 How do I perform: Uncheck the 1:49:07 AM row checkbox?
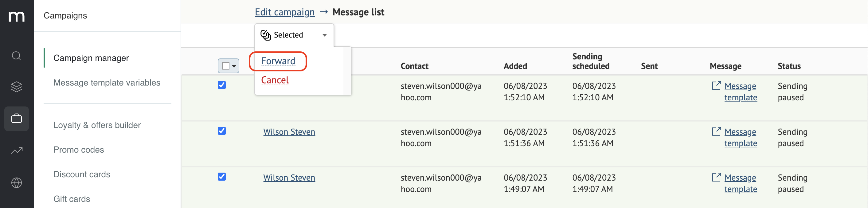(222, 177)
